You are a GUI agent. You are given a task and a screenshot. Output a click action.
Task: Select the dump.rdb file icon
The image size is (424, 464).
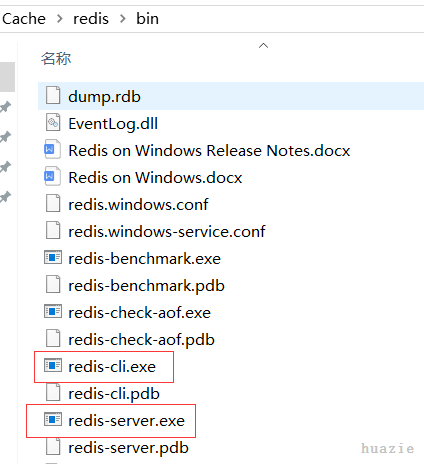(53, 95)
